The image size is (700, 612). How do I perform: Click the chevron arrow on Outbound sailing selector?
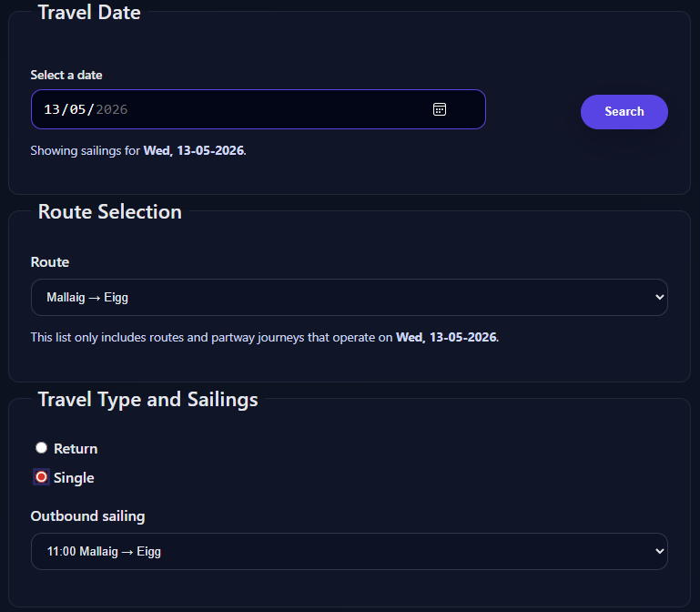659,551
